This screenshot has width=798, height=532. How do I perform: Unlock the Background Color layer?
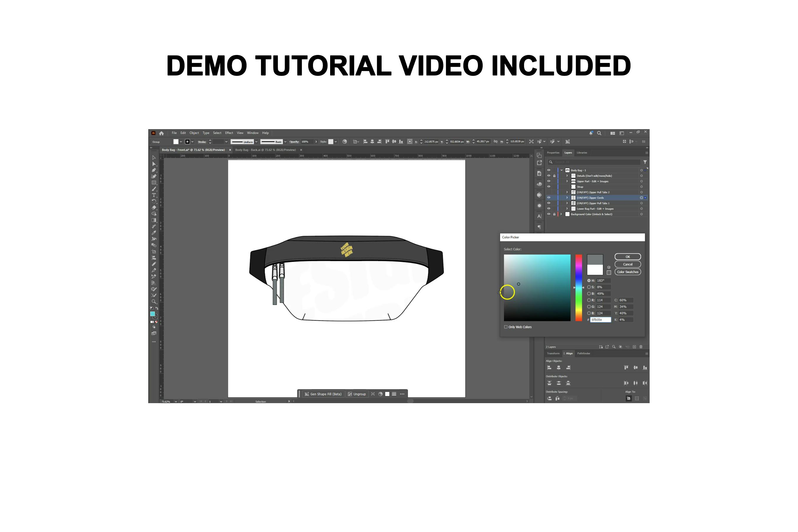click(x=554, y=214)
